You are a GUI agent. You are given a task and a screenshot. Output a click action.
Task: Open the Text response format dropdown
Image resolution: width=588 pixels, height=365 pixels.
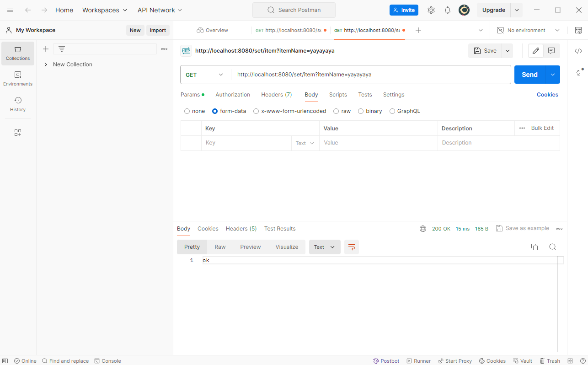click(x=325, y=247)
